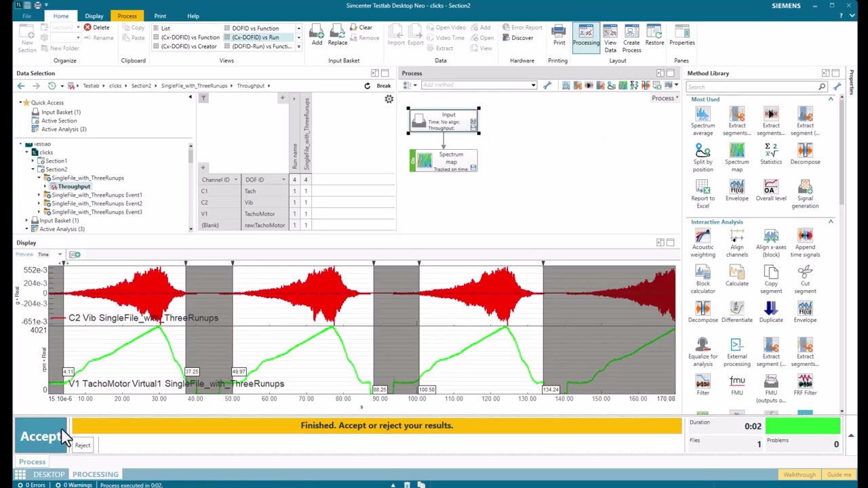This screenshot has width=868, height=488.
Task: Open the Help ribbon tab
Action: point(193,16)
